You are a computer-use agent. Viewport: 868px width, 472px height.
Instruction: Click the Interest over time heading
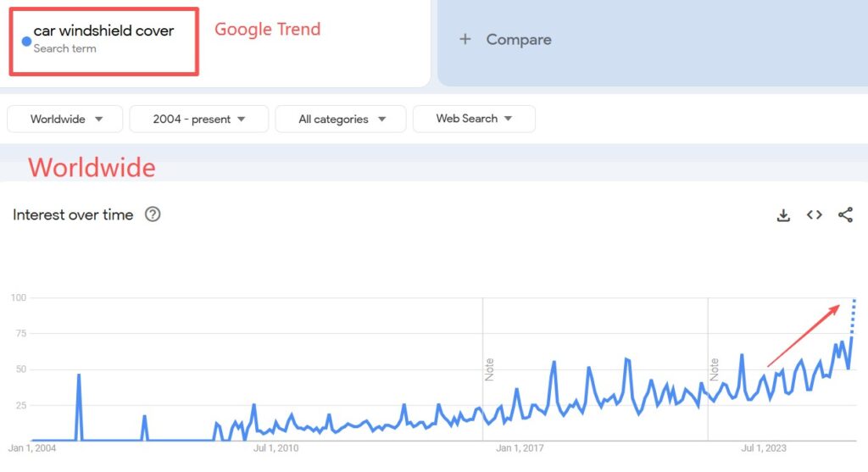click(x=73, y=215)
